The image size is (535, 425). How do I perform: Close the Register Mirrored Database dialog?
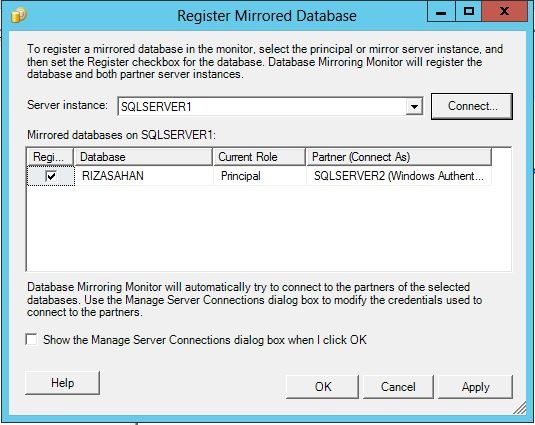point(504,13)
